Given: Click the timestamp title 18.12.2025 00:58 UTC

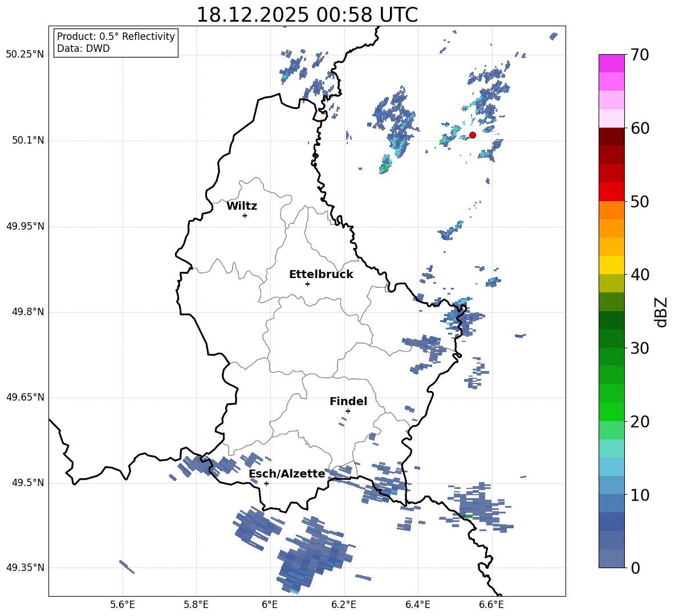Looking at the screenshot, I should (307, 15).
